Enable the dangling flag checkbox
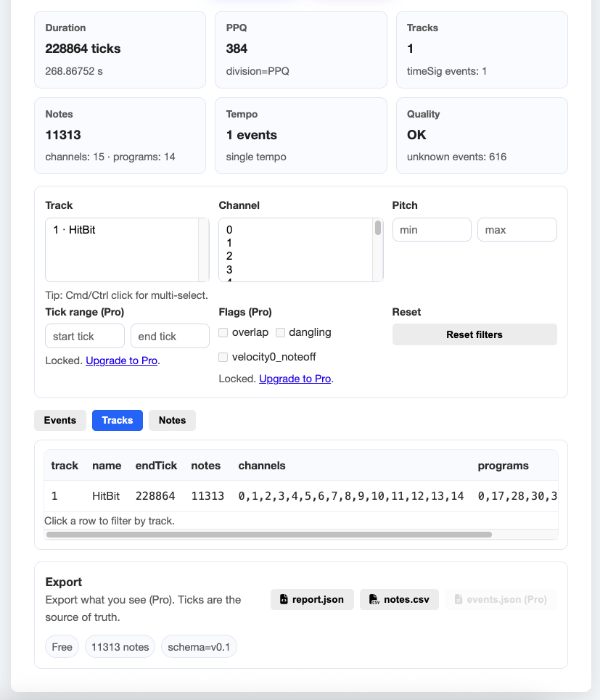 pos(281,333)
